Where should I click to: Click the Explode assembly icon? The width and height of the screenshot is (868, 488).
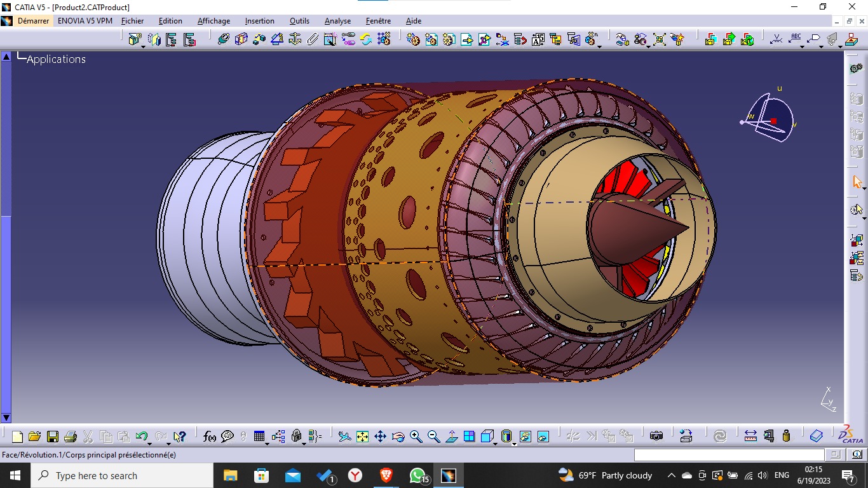click(x=660, y=39)
